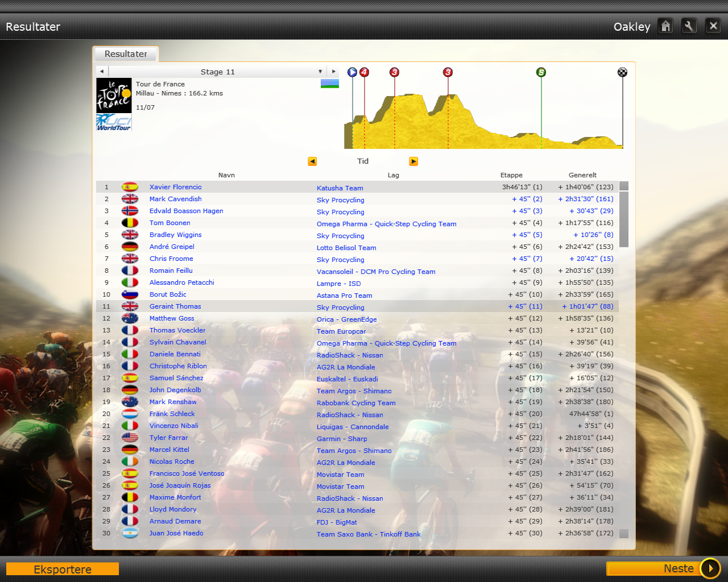Click the results list scrollbar thumb
The width and height of the screenshot is (728, 582).
(x=624, y=219)
